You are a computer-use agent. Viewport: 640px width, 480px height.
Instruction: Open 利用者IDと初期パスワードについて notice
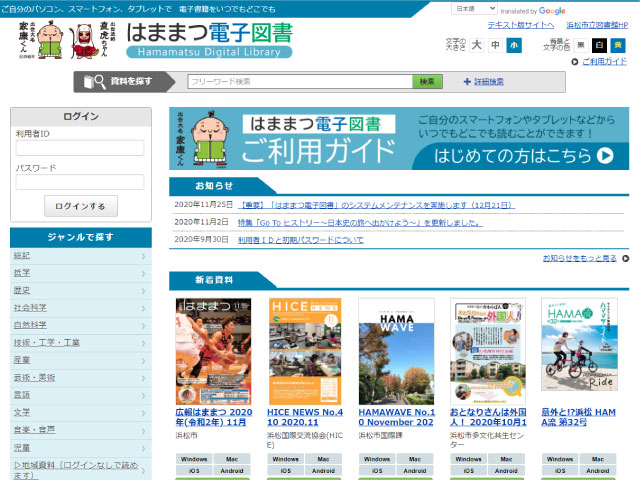pos(300,240)
